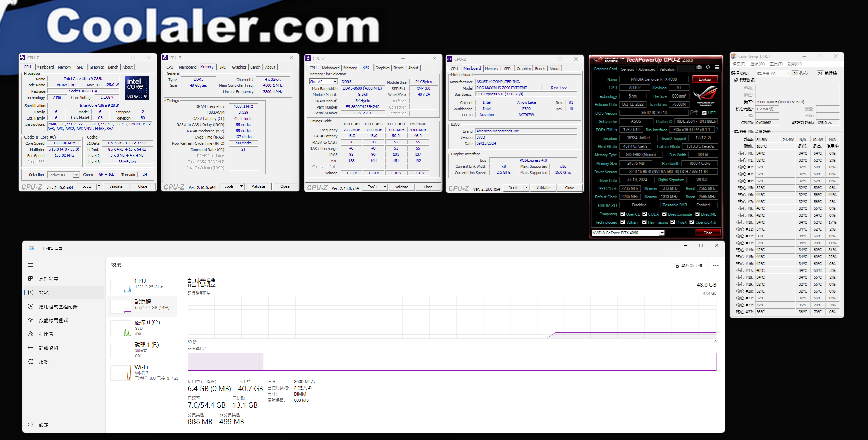Toggle the CUDA checkbox
The width and height of the screenshot is (868, 440).
pyautogui.click(x=645, y=214)
